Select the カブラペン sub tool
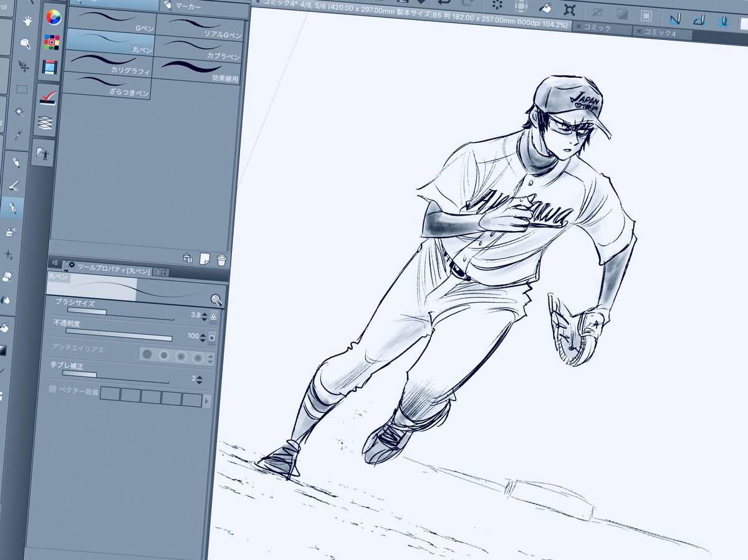 (x=198, y=47)
